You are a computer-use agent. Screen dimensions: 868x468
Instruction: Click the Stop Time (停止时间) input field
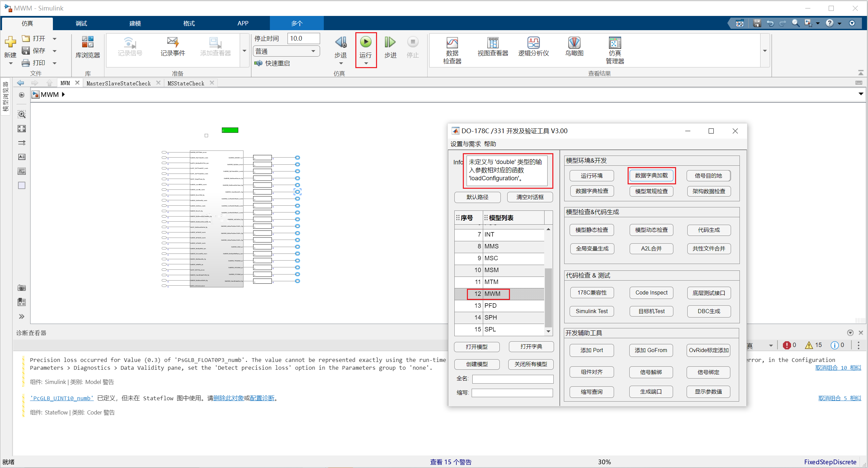303,39
